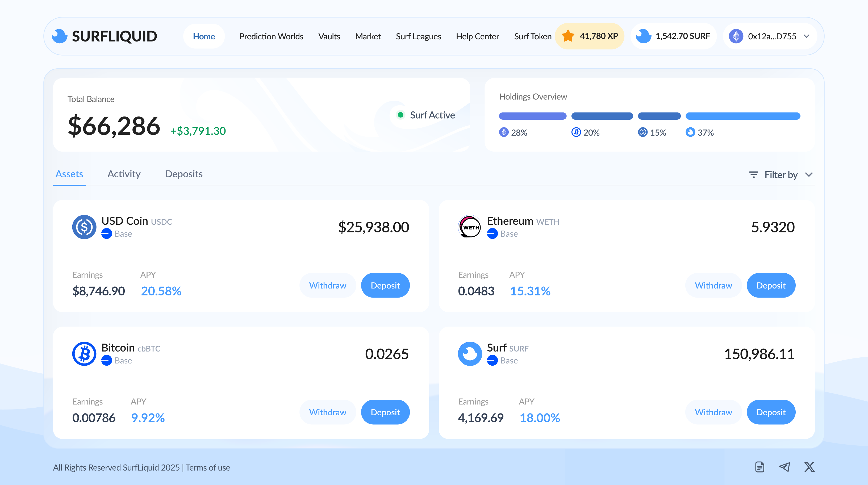Click the 15.31% APY value
This screenshot has height=485, width=868.
[x=530, y=291]
